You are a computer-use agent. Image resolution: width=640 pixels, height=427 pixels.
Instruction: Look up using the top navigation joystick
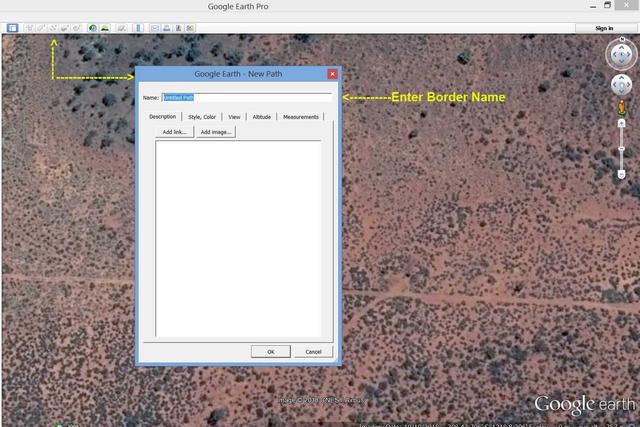coord(621,47)
